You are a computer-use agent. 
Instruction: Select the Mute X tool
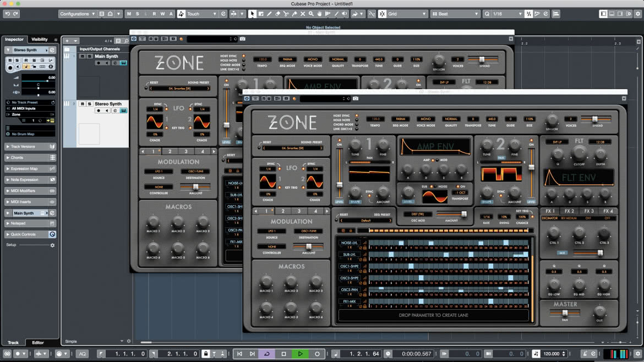[x=303, y=14]
